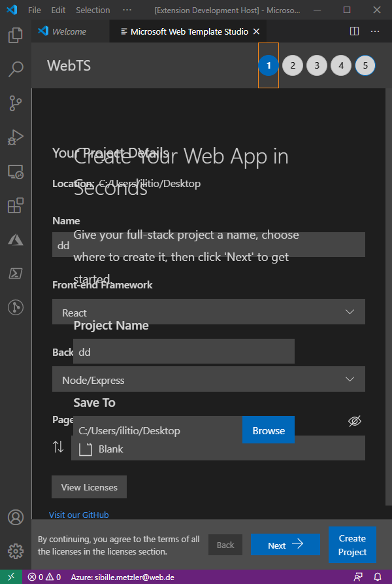Click the Create Project button
The height and width of the screenshot is (584, 392).
pyautogui.click(x=352, y=545)
